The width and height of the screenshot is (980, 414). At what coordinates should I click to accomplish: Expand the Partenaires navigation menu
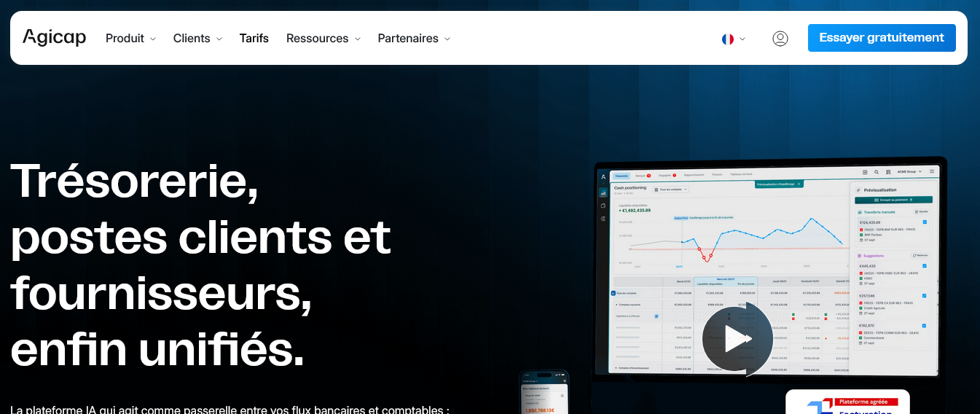(x=414, y=39)
